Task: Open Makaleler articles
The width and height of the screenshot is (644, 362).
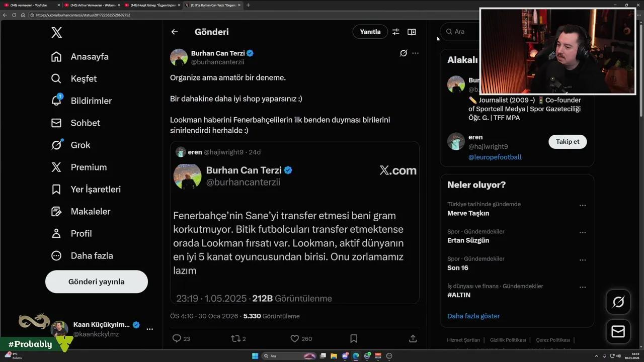Action: 80,212
